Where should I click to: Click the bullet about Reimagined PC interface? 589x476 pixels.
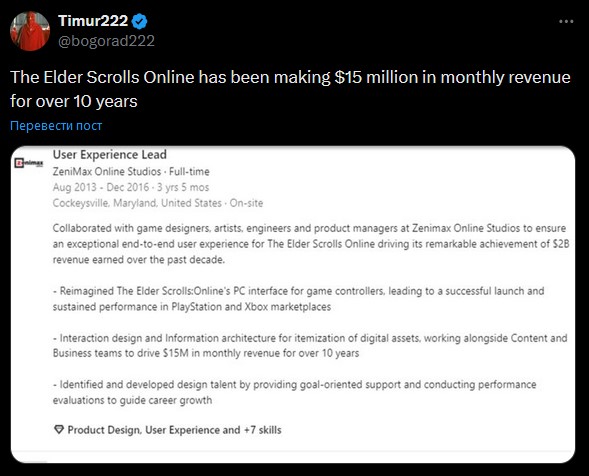tap(298, 299)
